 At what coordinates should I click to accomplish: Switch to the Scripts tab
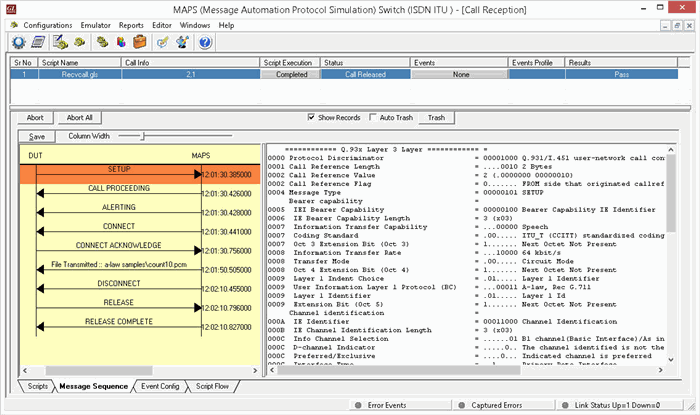coord(37,386)
